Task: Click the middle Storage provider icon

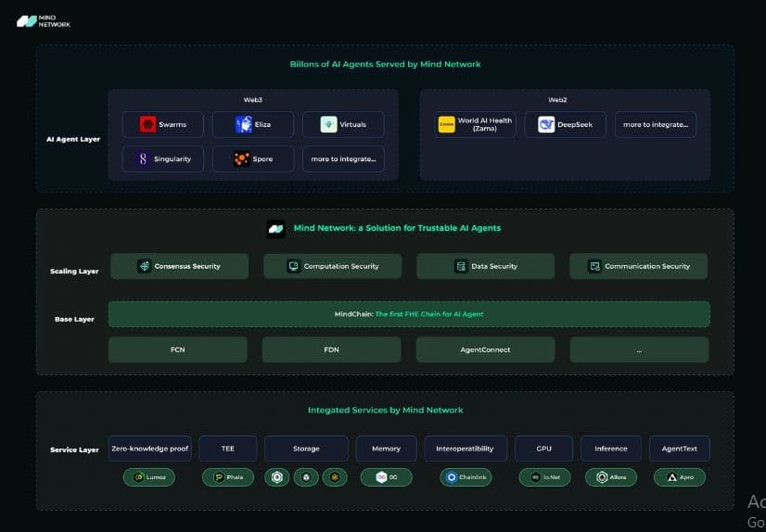Action: 306,476
